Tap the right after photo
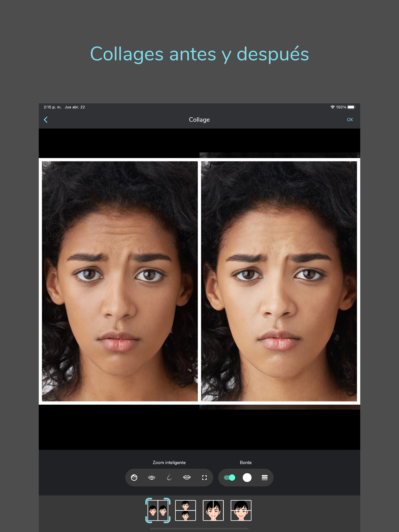The height and width of the screenshot is (532, 399). pyautogui.click(x=279, y=281)
